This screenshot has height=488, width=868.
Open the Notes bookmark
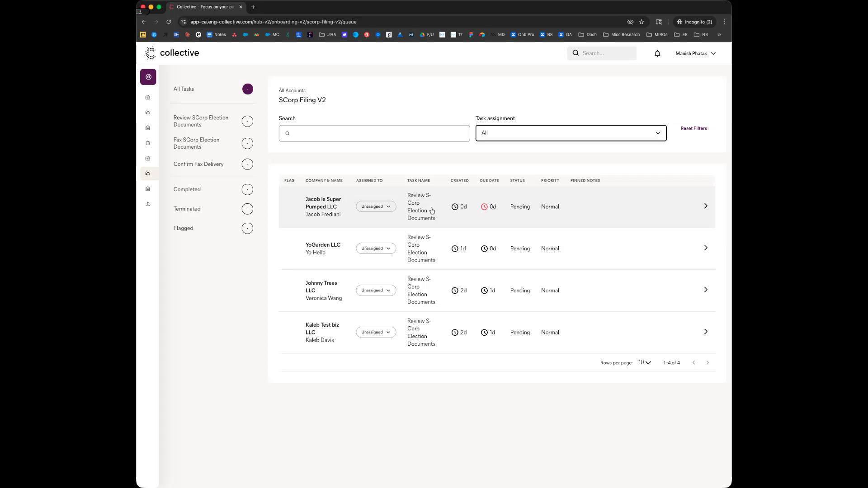[x=217, y=34]
